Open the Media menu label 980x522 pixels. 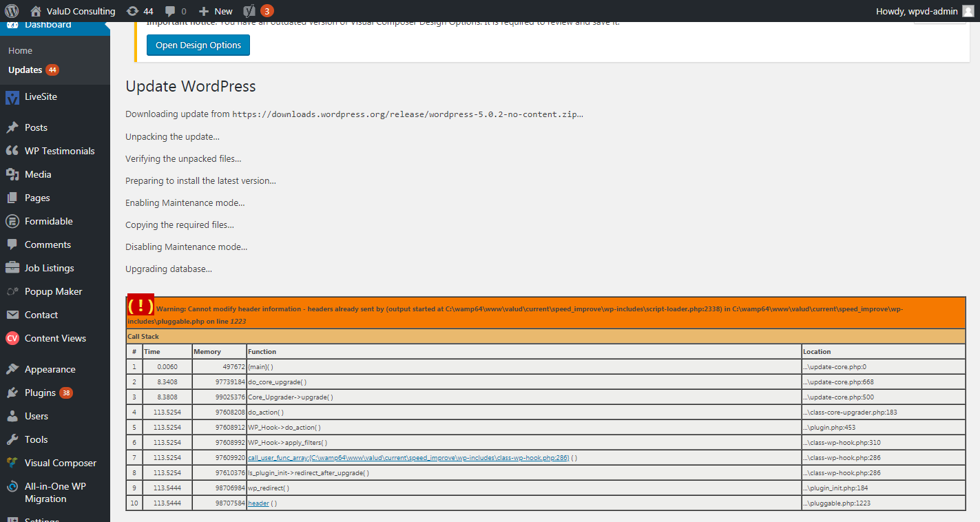tap(38, 174)
